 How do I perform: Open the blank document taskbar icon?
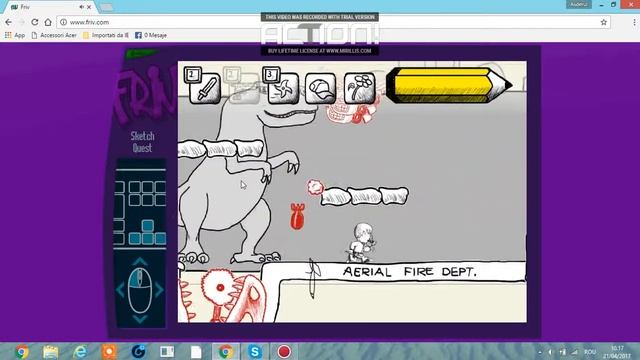click(x=196, y=351)
